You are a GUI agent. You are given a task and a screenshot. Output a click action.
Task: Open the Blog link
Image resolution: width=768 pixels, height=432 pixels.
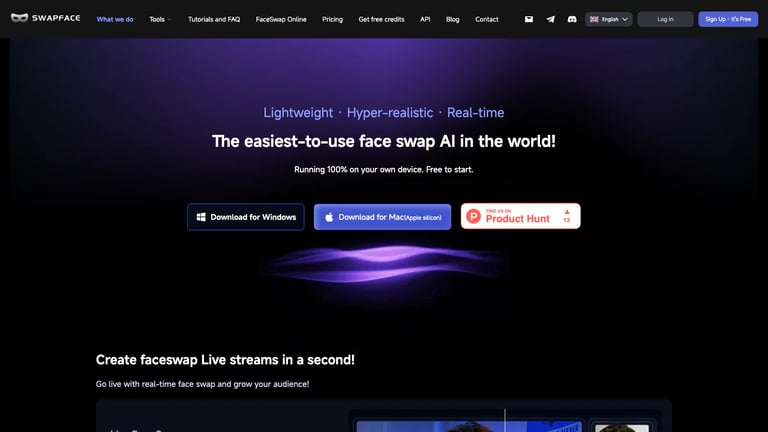453,19
